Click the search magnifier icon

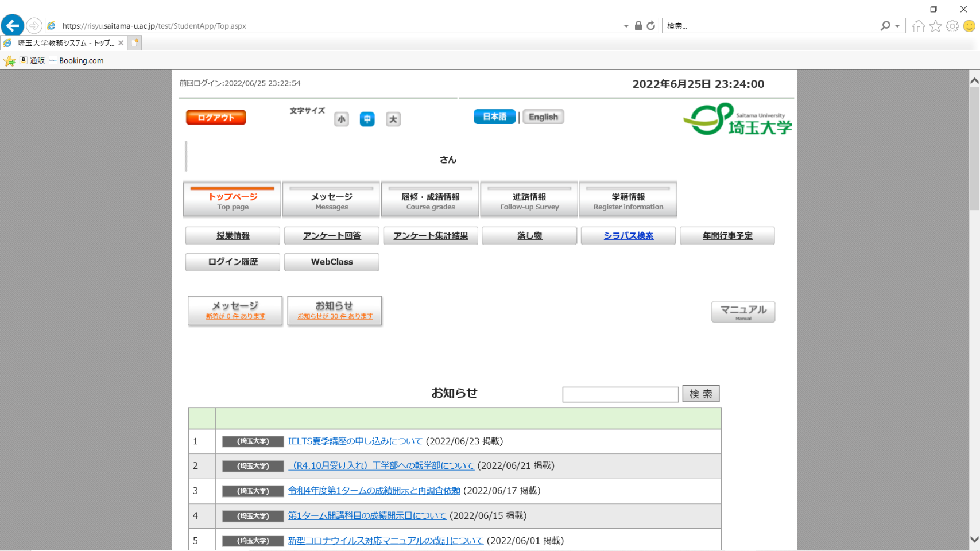tap(885, 26)
